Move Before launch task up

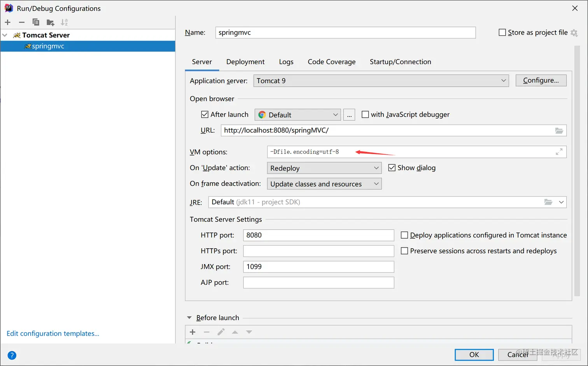click(x=235, y=332)
